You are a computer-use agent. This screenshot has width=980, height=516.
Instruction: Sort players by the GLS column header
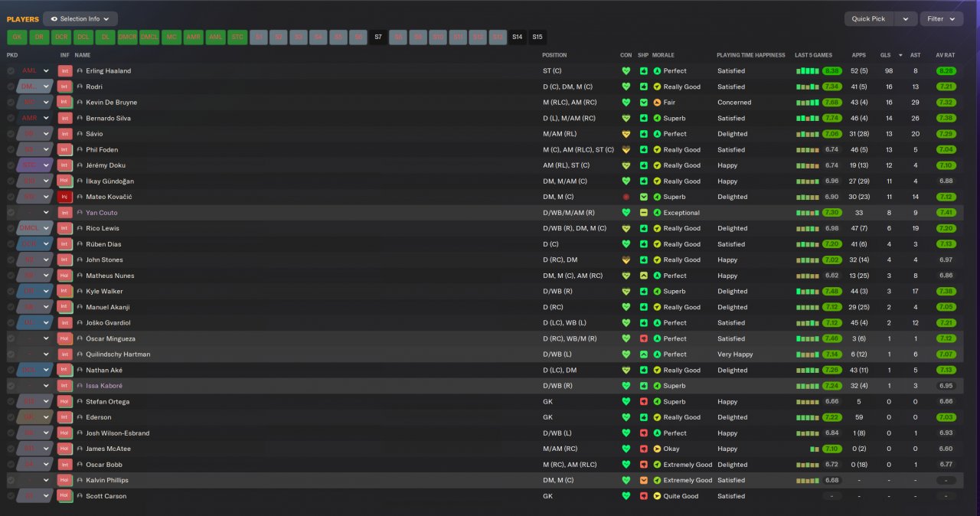coord(886,55)
